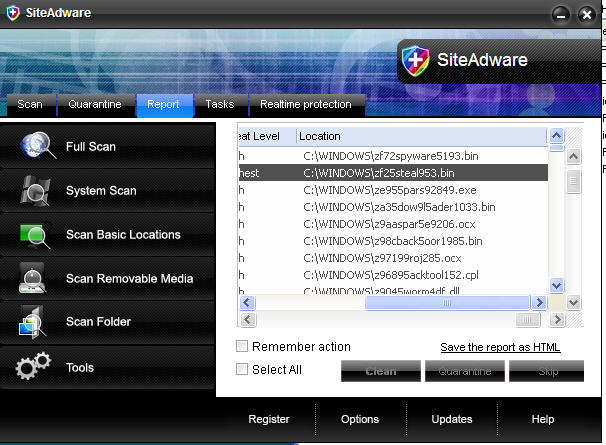
Task: Open the Quarantine tab
Action: [95, 104]
